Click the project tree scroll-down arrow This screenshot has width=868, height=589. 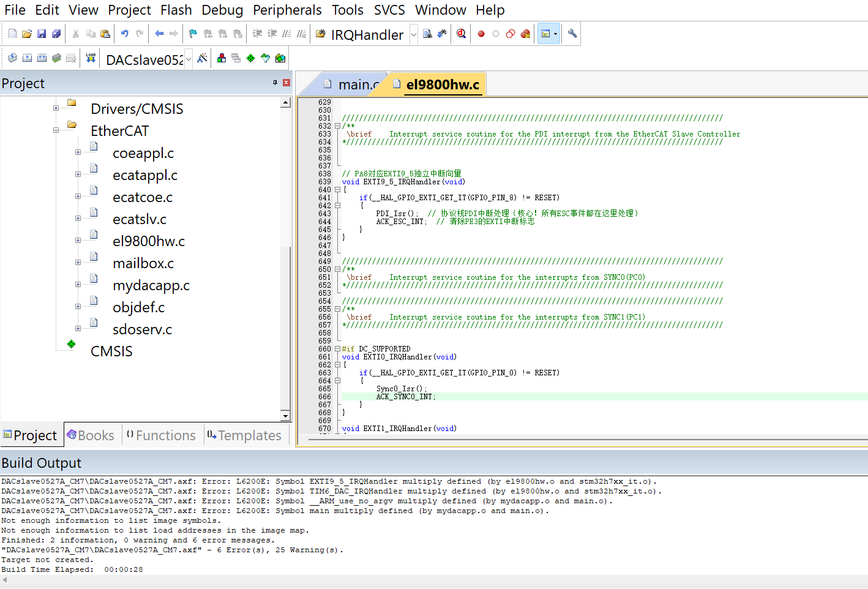tap(285, 416)
